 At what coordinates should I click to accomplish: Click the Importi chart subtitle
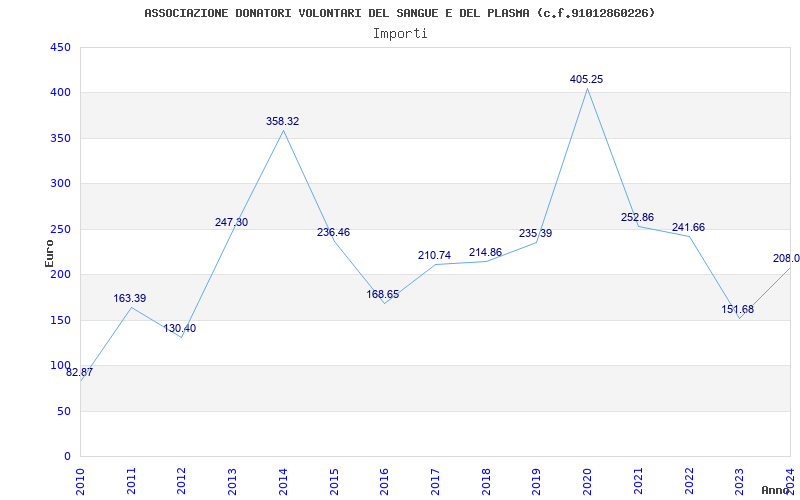click(400, 34)
